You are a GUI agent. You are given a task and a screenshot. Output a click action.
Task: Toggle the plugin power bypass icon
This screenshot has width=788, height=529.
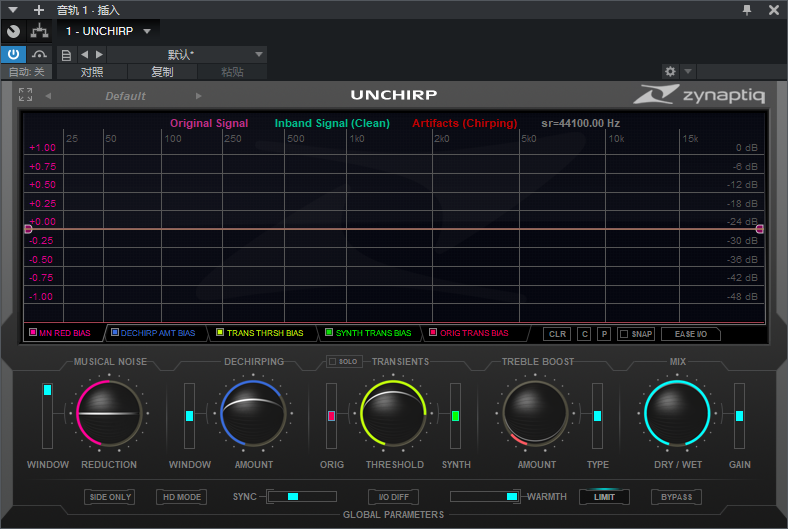(x=13, y=54)
